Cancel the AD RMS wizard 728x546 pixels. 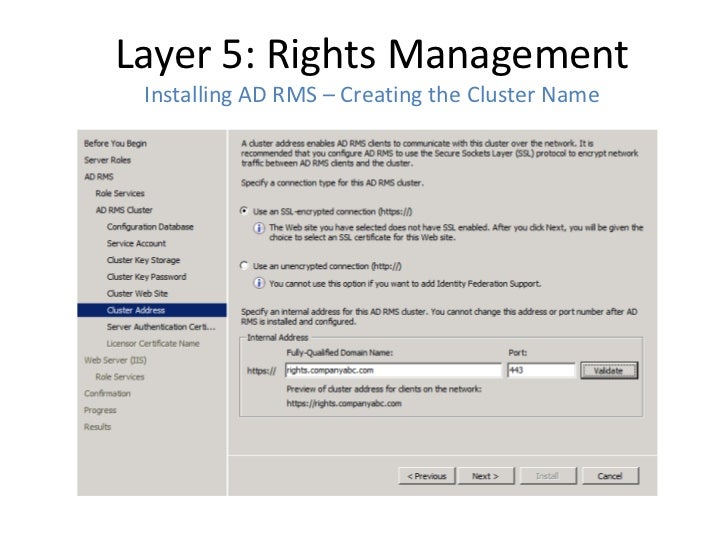[610, 476]
